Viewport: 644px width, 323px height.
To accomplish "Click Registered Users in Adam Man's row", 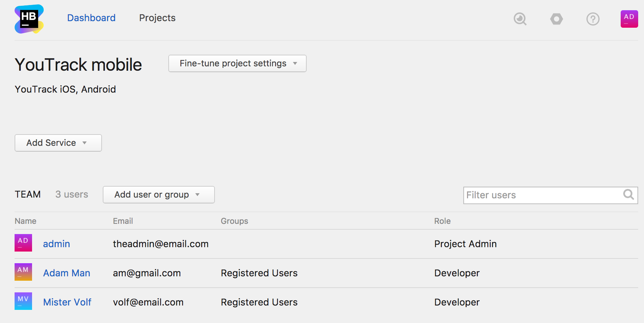I will tap(259, 273).
